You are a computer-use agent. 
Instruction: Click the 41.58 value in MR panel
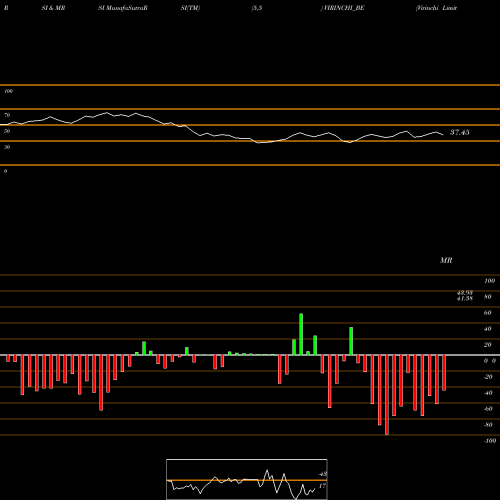point(465,298)
